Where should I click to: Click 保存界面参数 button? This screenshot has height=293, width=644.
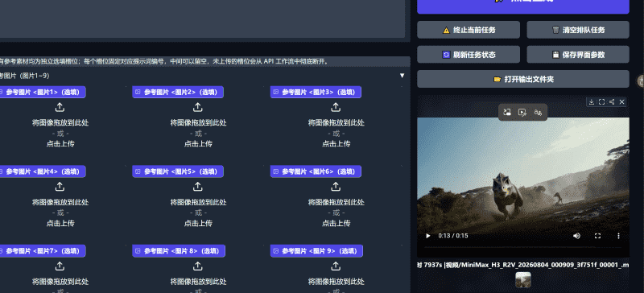pos(578,55)
